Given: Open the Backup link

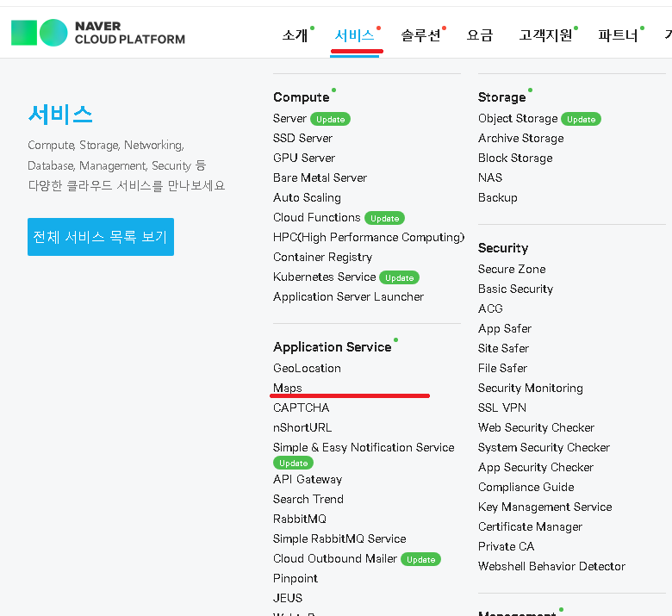Looking at the screenshot, I should tap(498, 197).
